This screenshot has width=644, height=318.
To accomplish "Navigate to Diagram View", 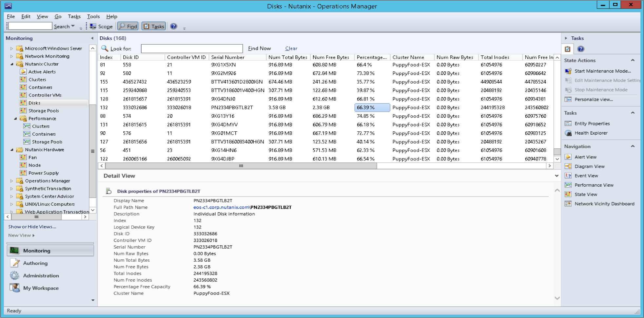I will click(x=589, y=166).
